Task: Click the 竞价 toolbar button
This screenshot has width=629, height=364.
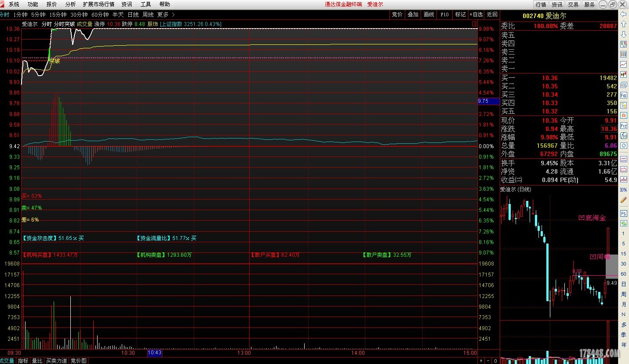Action: click(x=397, y=15)
